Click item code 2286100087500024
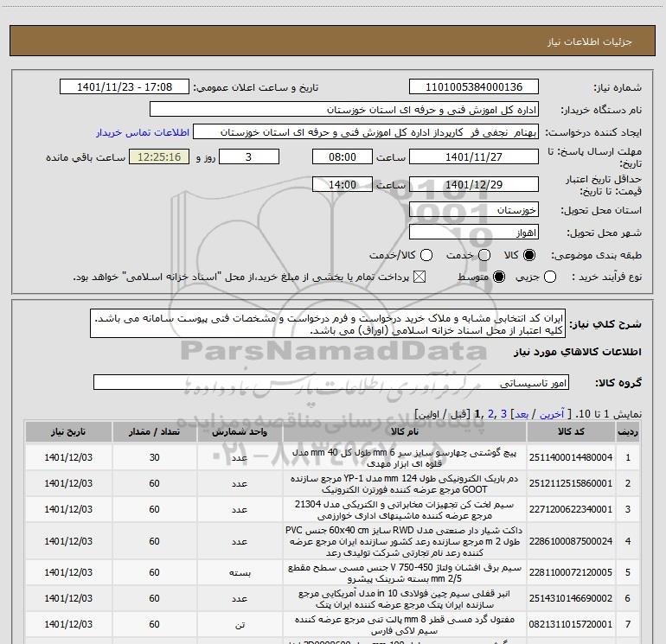666x644 pixels. point(571,541)
